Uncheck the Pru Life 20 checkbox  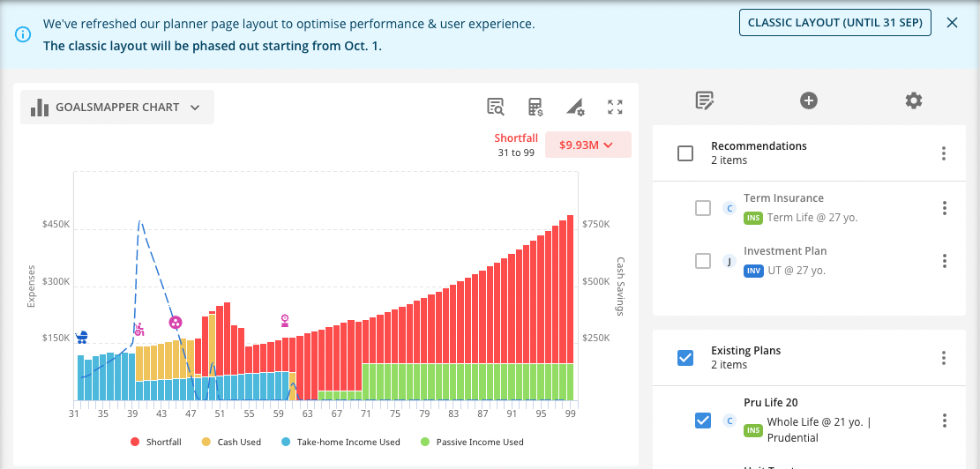coord(703,421)
